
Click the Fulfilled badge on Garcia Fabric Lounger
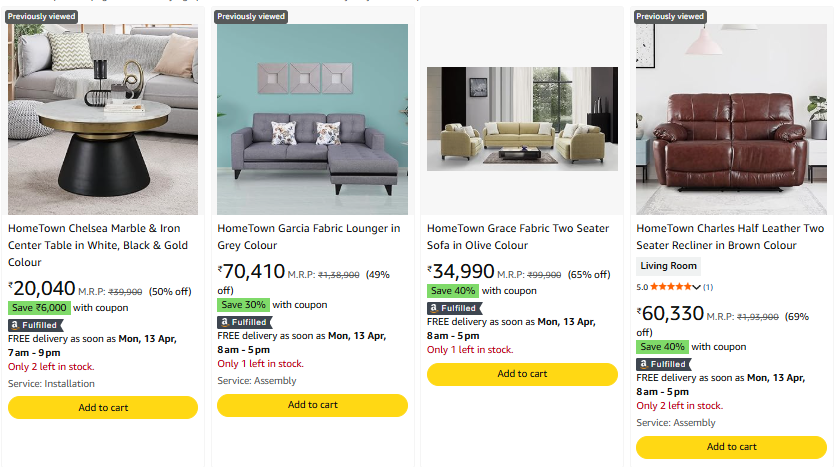tap(244, 322)
